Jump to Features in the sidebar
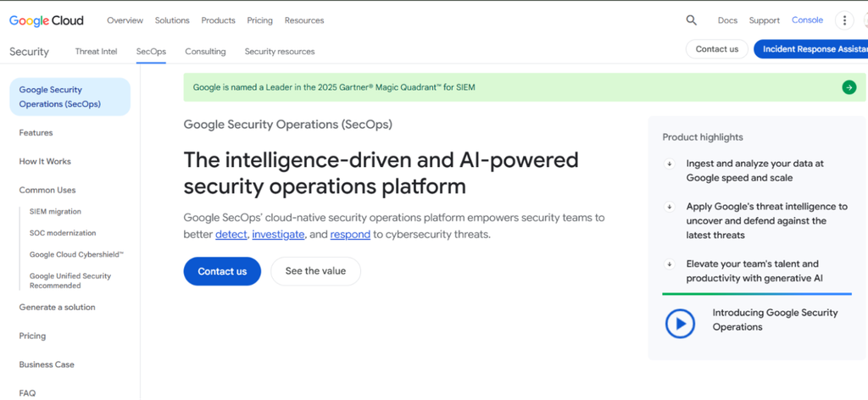Viewport: 868px width, 400px height. [x=36, y=133]
